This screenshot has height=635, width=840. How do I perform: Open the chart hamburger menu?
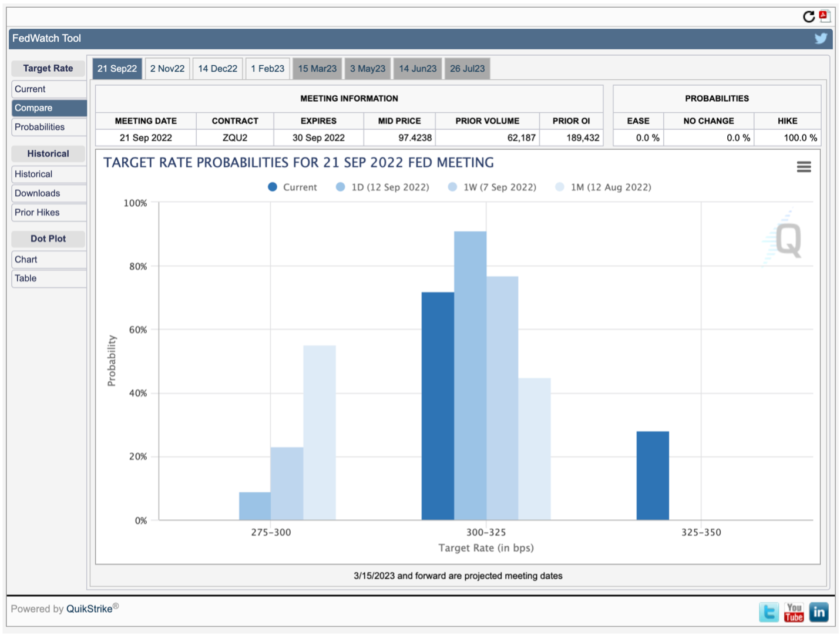point(804,167)
